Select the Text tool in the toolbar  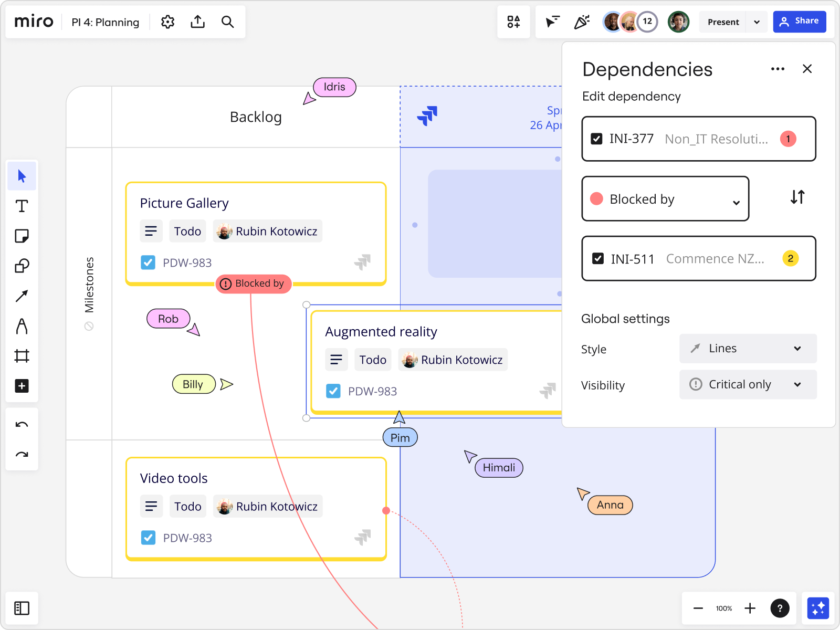tap(22, 206)
